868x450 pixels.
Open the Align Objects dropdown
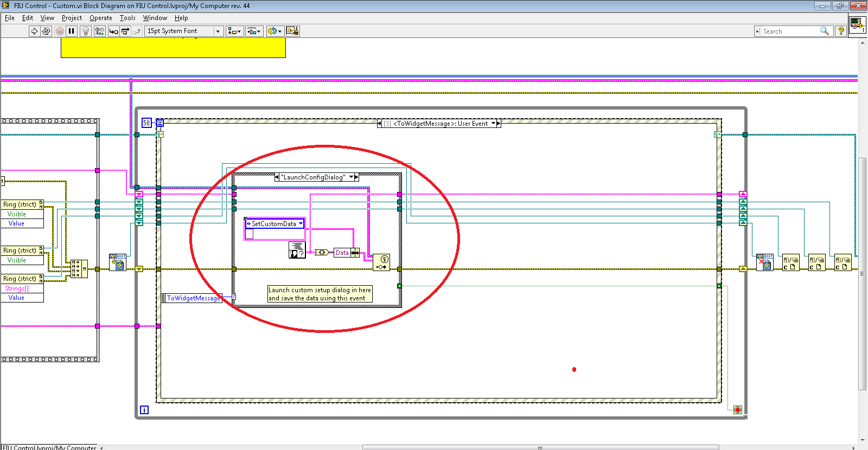(234, 31)
